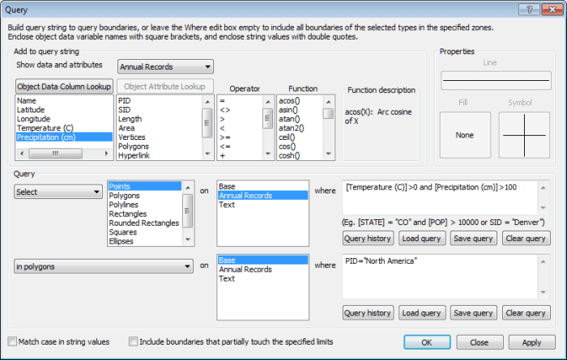Viewport: 567px width, 360px height.
Task: Click down arrow of Operator list scrollbar
Action: click(268, 154)
